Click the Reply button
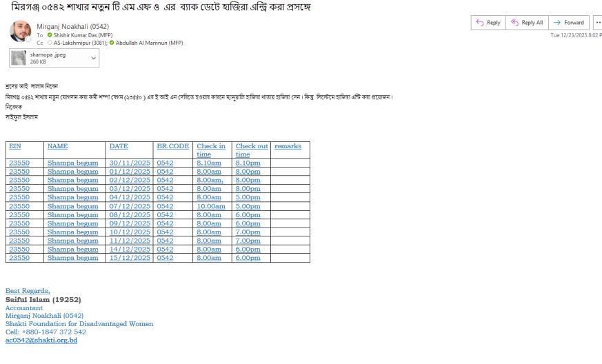Image resolution: width=602 pixels, height=364 pixels. click(488, 23)
